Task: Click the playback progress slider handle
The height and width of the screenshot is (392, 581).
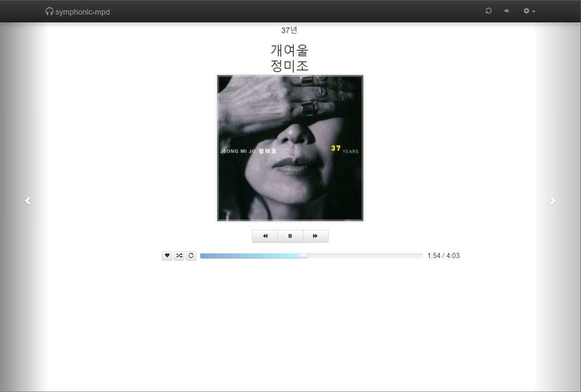Action: point(303,256)
